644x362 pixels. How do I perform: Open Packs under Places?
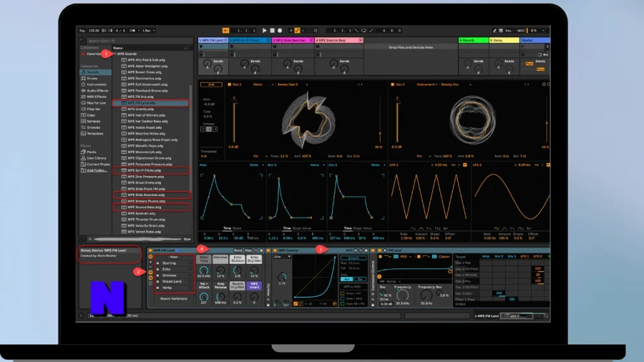tap(91, 152)
